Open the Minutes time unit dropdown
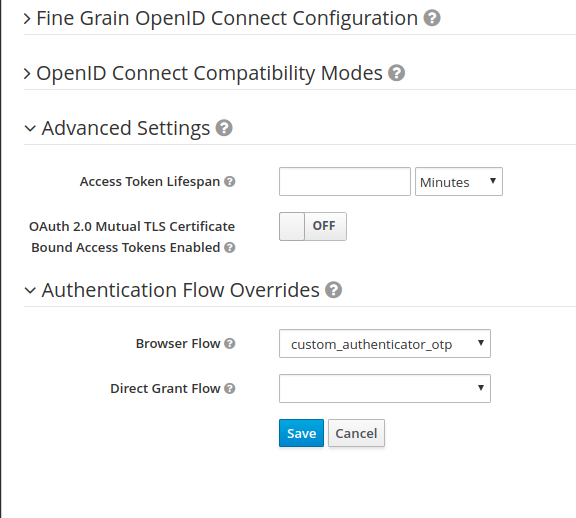The width and height of the screenshot is (576, 518). pyautogui.click(x=459, y=181)
